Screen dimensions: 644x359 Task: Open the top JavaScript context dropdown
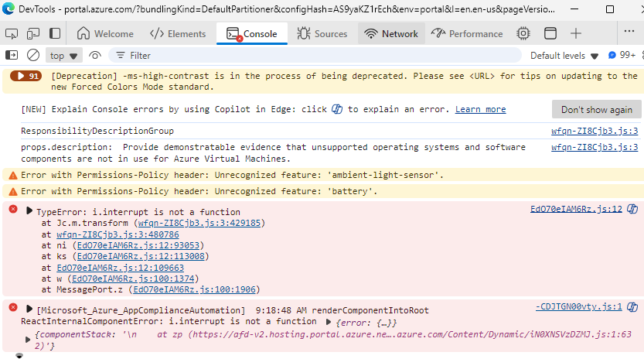pyautogui.click(x=63, y=56)
